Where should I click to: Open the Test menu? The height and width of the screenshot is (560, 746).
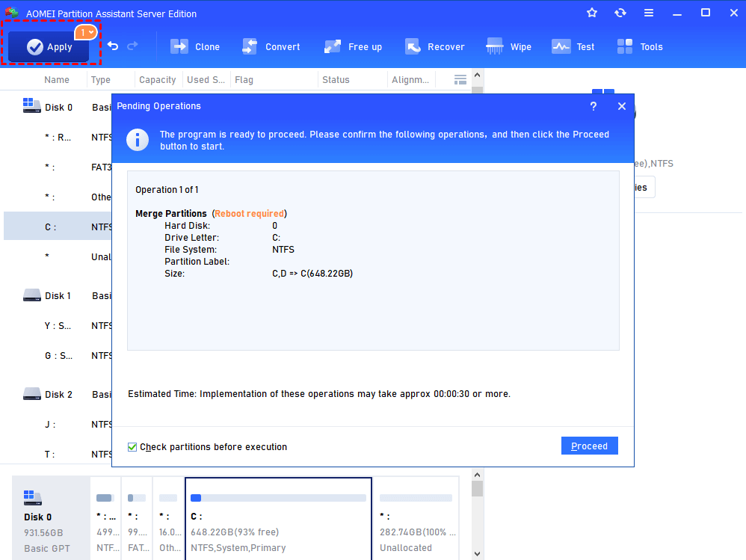coord(573,46)
